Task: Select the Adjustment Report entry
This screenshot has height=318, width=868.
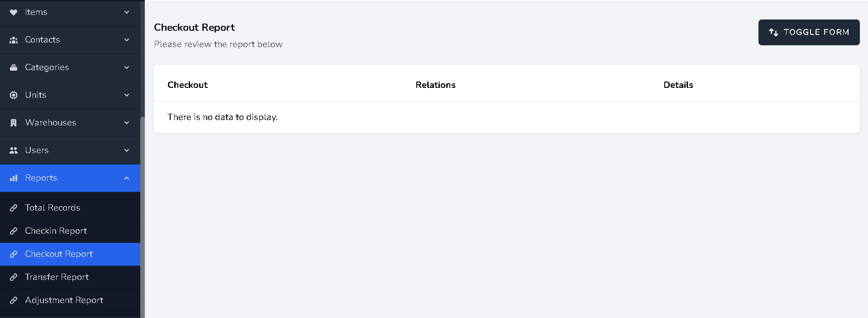Action: tap(64, 300)
